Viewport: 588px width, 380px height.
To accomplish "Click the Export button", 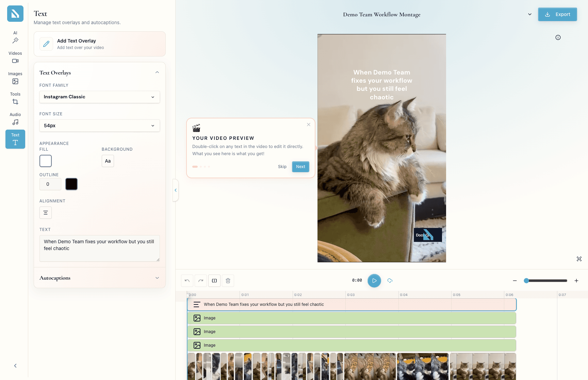I will pos(557,14).
